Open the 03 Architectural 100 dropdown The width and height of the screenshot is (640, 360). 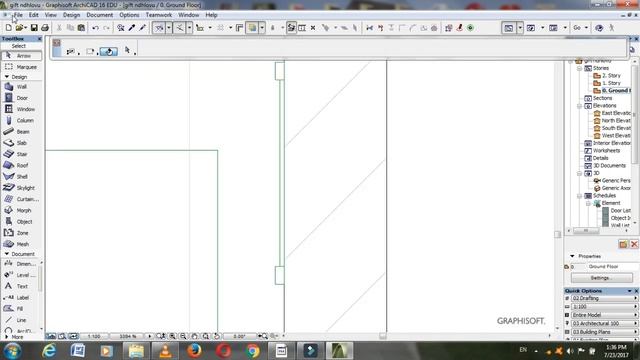click(604, 323)
